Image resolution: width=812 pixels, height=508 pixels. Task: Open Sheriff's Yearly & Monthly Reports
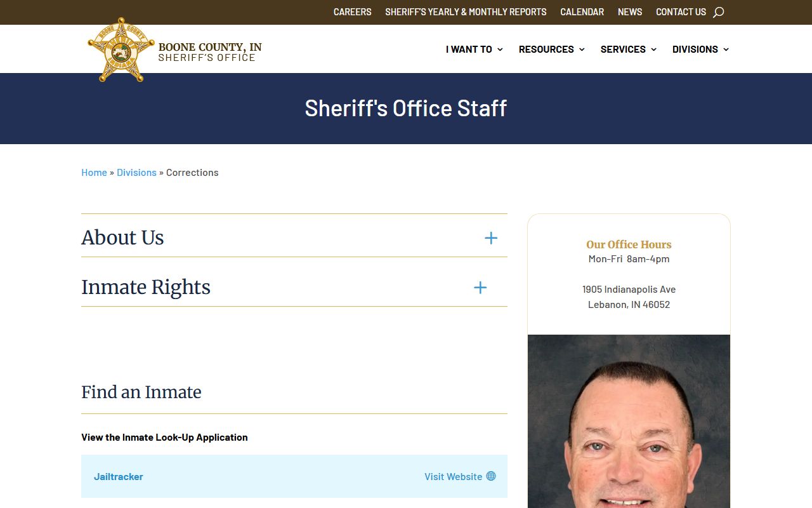(466, 12)
